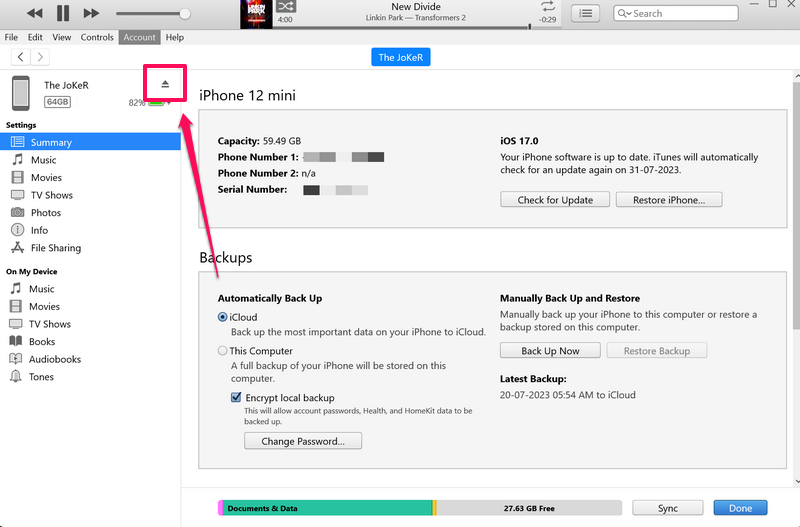The height and width of the screenshot is (527, 800).
Task: Click the remaining time -0:29
Action: 548,19
